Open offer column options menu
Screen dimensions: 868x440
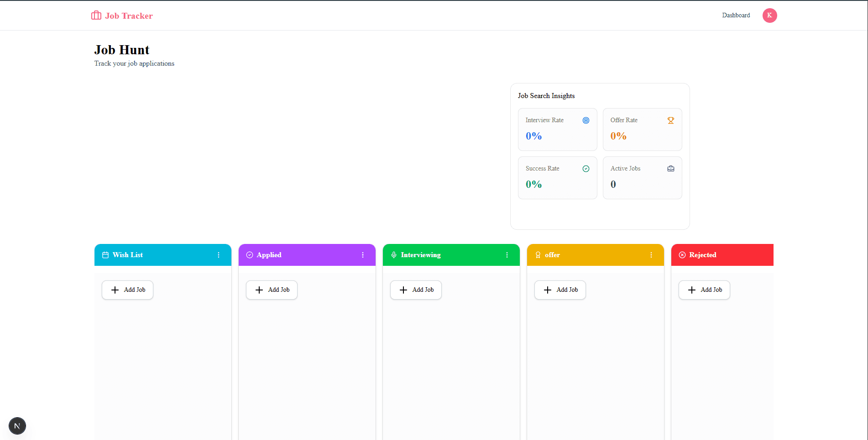(x=651, y=255)
